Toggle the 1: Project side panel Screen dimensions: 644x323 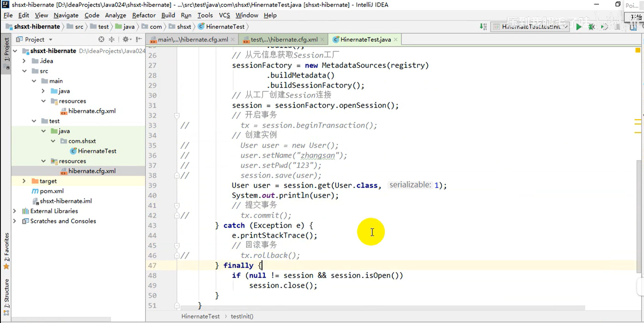coord(7,49)
